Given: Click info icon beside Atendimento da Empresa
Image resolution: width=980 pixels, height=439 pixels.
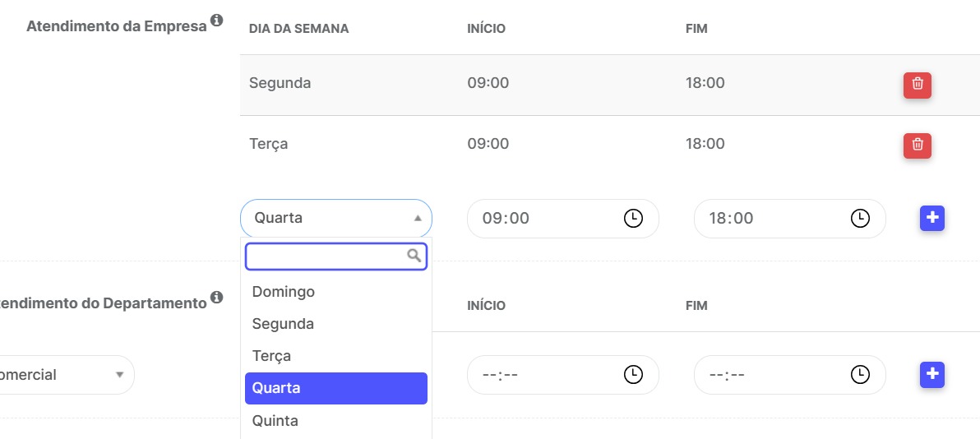Looking at the screenshot, I should click(217, 21).
